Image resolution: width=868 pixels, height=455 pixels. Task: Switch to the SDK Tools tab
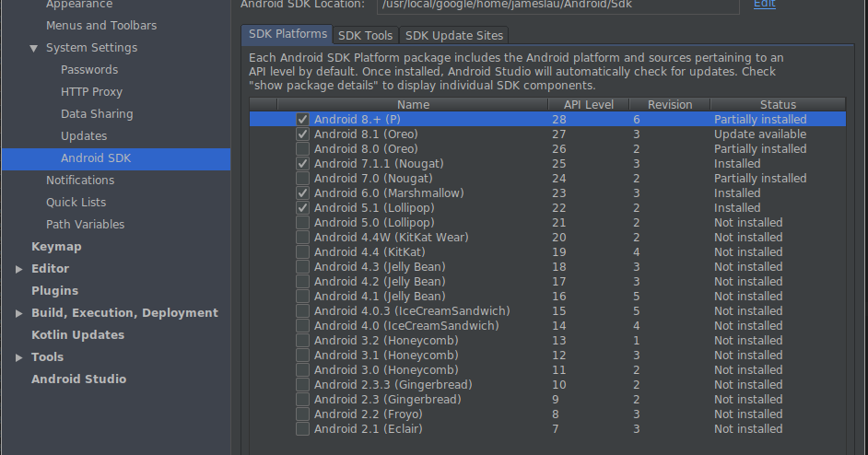coord(365,36)
